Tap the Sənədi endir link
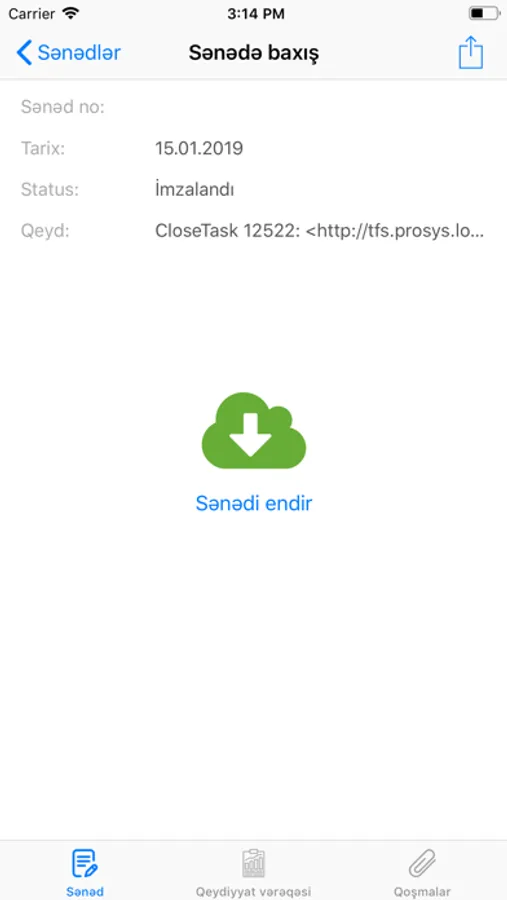Screen dimensions: 507x900 pos(253,503)
